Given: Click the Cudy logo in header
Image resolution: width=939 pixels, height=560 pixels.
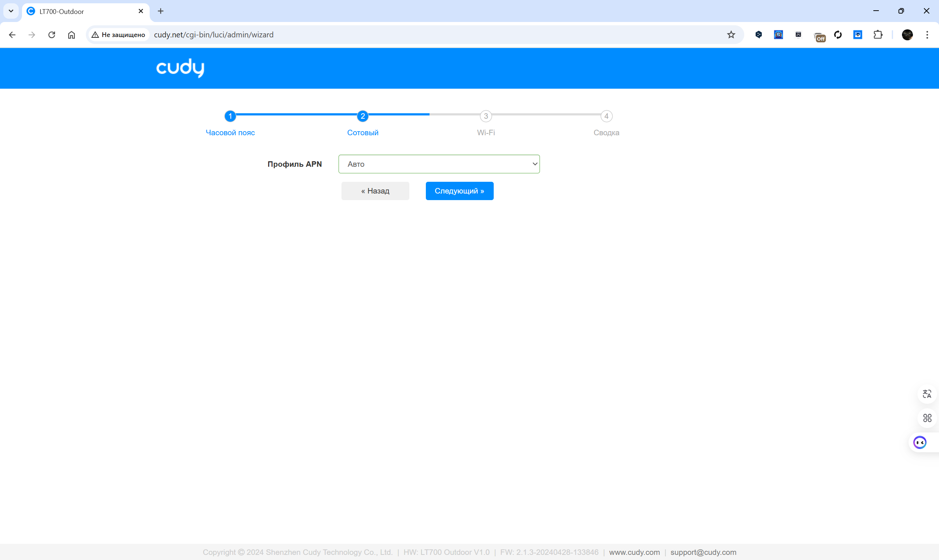Looking at the screenshot, I should tap(180, 68).
